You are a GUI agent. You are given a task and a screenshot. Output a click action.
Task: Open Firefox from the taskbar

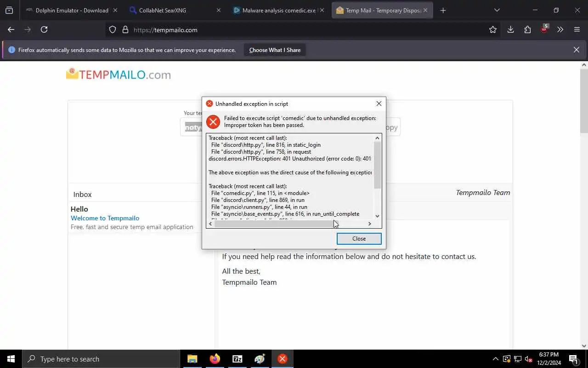click(x=215, y=359)
